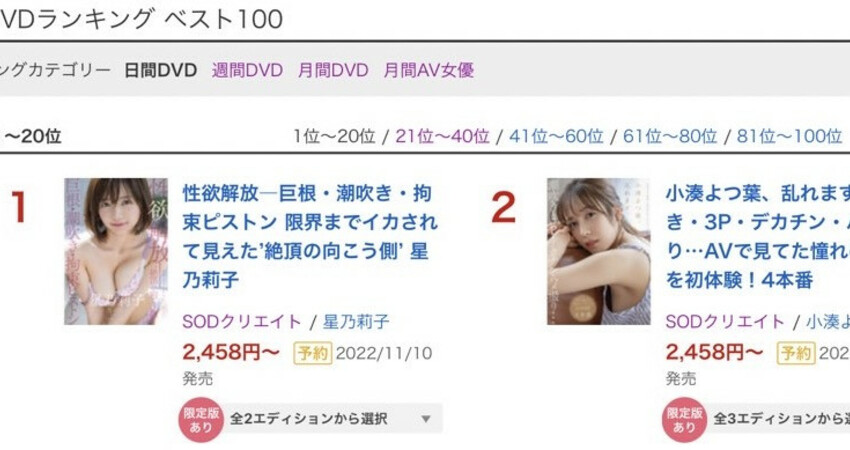The width and height of the screenshot is (850, 450).
Task: Open the rank 2 product title link
Action: pyautogui.click(x=758, y=236)
